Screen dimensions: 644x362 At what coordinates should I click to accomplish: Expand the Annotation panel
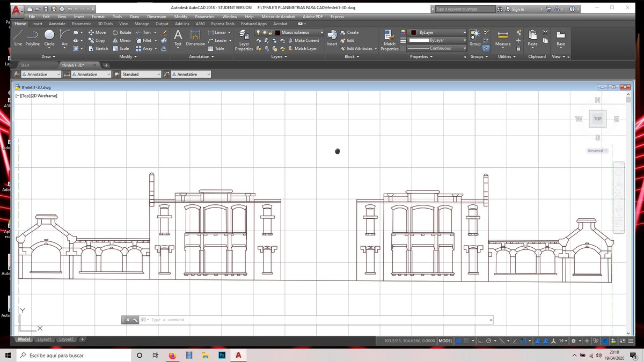[201, 56]
